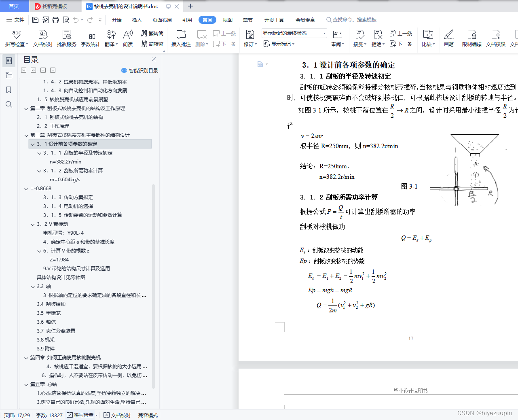
Task: Click the 修订 track changes icon
Action: [x=250, y=35]
